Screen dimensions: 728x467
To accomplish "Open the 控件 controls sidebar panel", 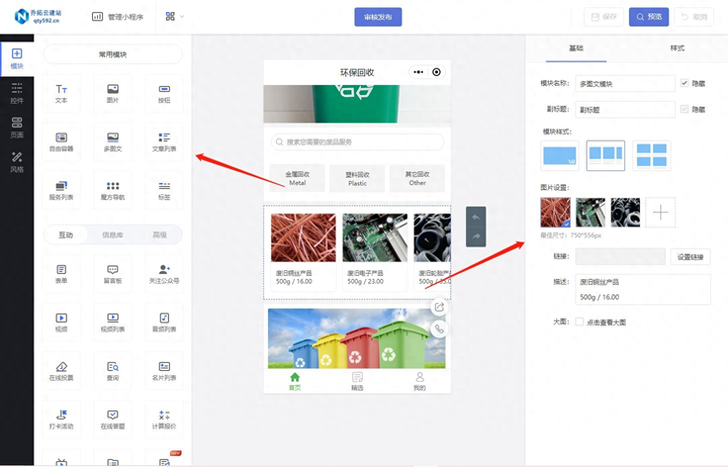I will [17, 93].
